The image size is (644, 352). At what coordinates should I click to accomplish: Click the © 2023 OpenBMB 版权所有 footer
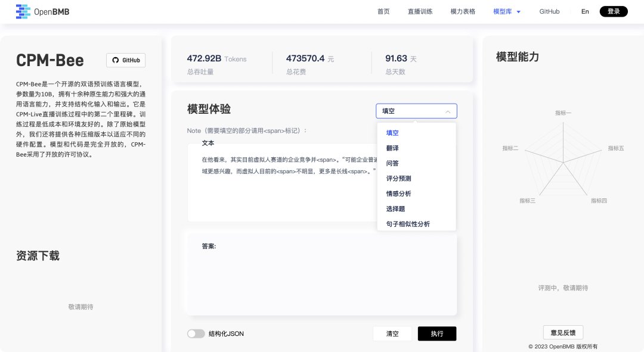563,347
